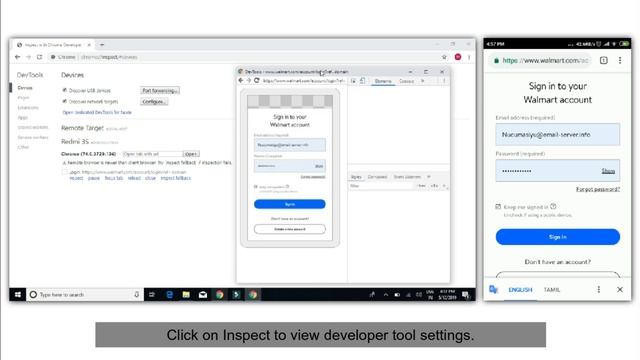The width and height of the screenshot is (640, 360).
Task: Switch to the Computed tab in DevTools
Action: coord(378,177)
